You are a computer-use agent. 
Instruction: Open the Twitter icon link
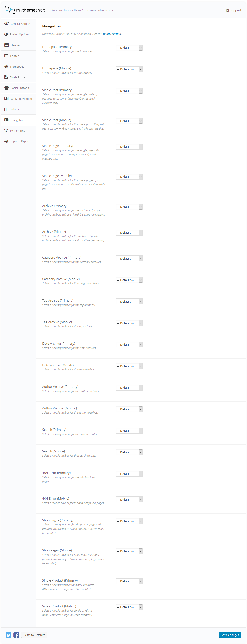pos(9,635)
